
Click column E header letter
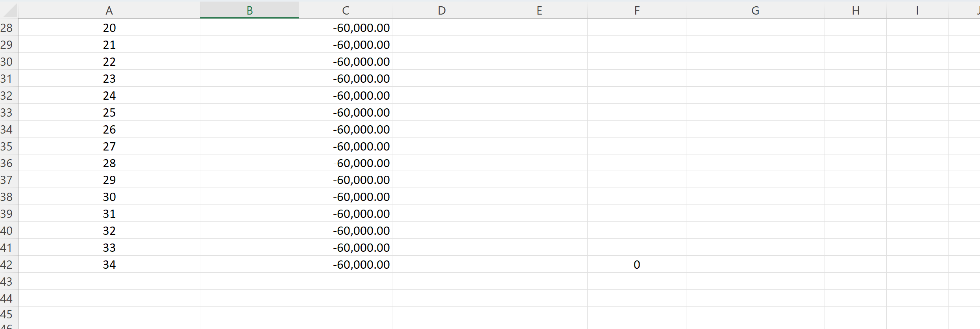pos(539,10)
